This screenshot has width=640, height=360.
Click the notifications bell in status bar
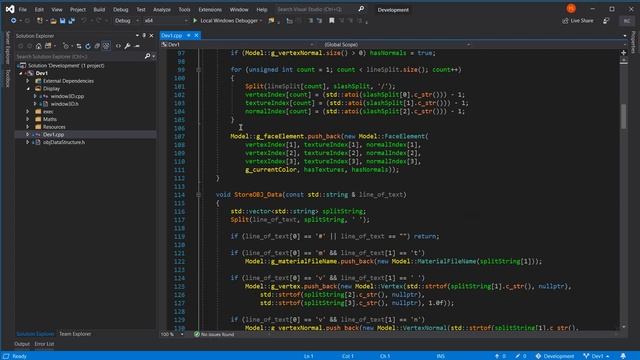pos(623,356)
